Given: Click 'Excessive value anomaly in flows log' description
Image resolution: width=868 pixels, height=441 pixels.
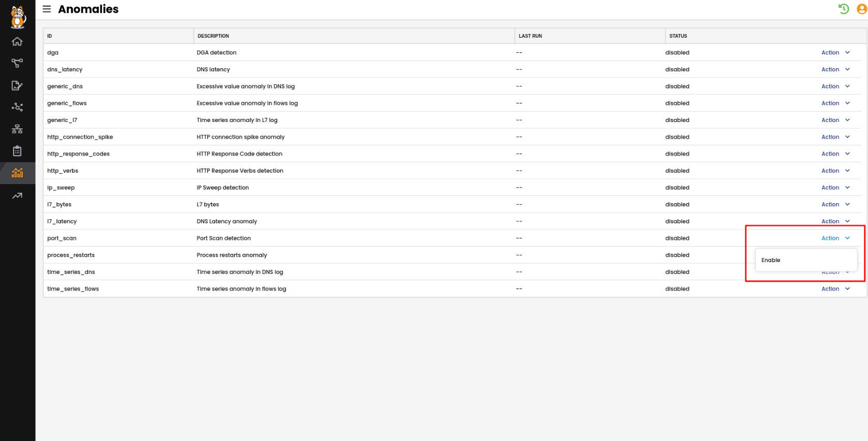Looking at the screenshot, I should 247,103.
